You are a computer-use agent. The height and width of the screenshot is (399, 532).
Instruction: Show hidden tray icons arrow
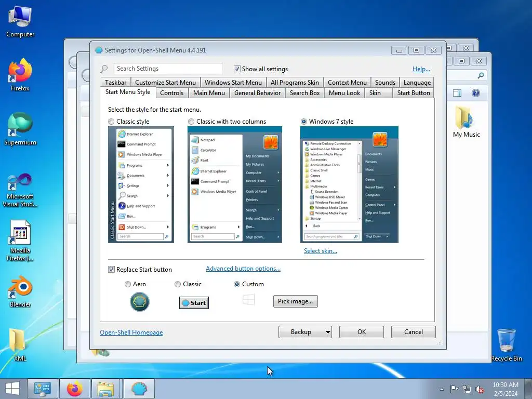442,390
